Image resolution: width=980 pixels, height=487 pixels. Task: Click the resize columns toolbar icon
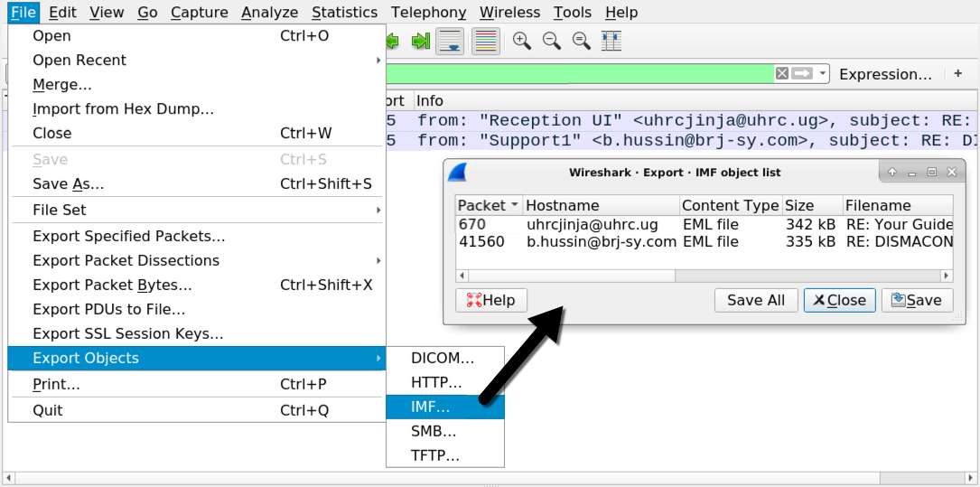(611, 42)
